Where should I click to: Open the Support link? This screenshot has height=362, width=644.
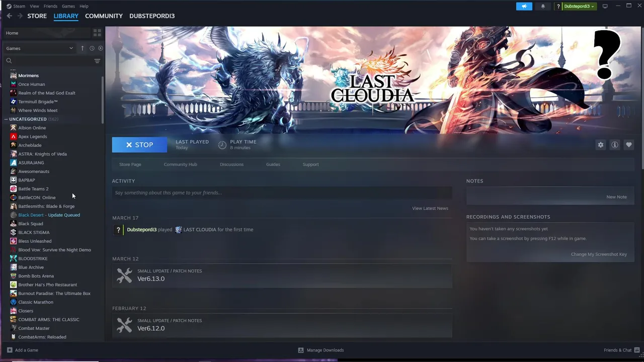pyautogui.click(x=310, y=164)
